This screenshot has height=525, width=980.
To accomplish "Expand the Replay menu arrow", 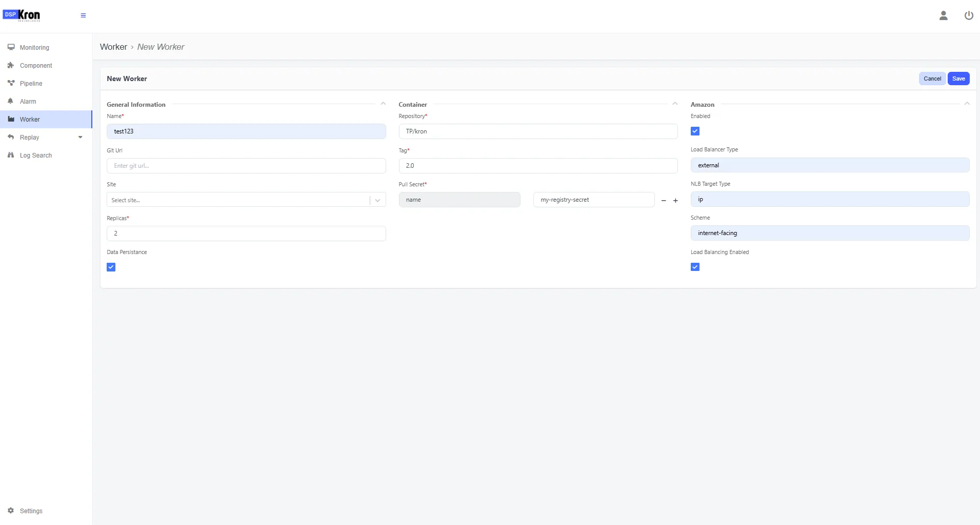I will tap(80, 137).
